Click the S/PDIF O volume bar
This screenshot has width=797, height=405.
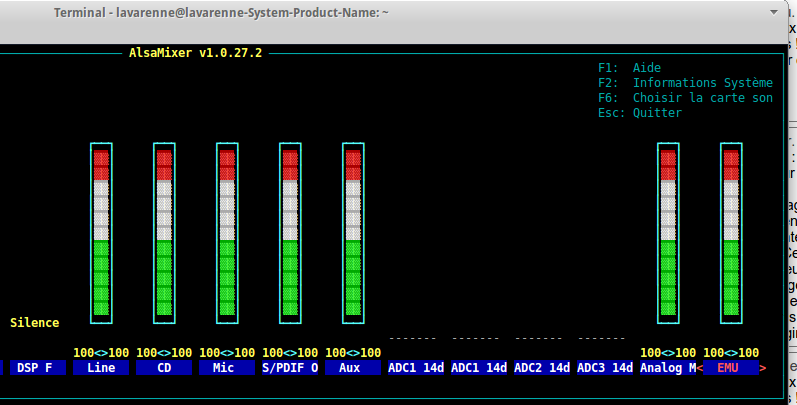(290, 233)
